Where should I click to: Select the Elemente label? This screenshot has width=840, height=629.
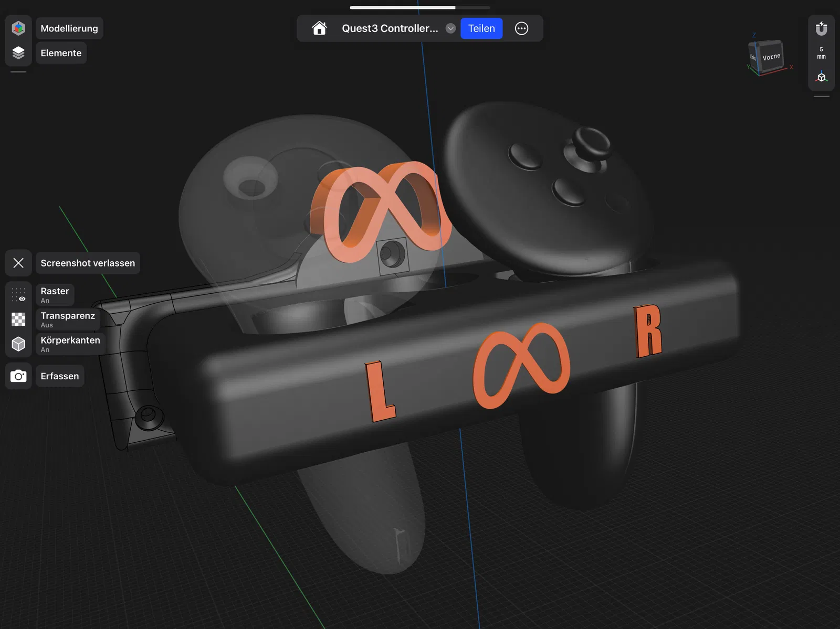point(61,53)
